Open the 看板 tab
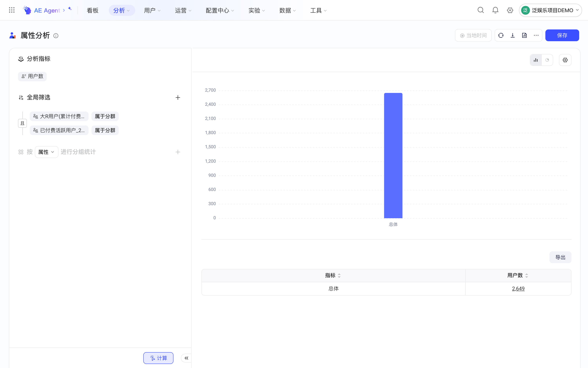 [93, 10]
